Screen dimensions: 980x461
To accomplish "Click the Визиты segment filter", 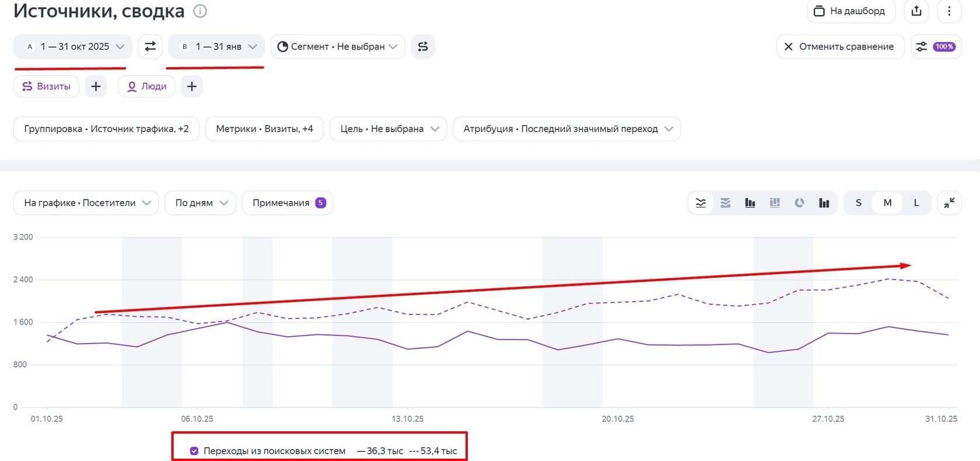I will tap(46, 86).
